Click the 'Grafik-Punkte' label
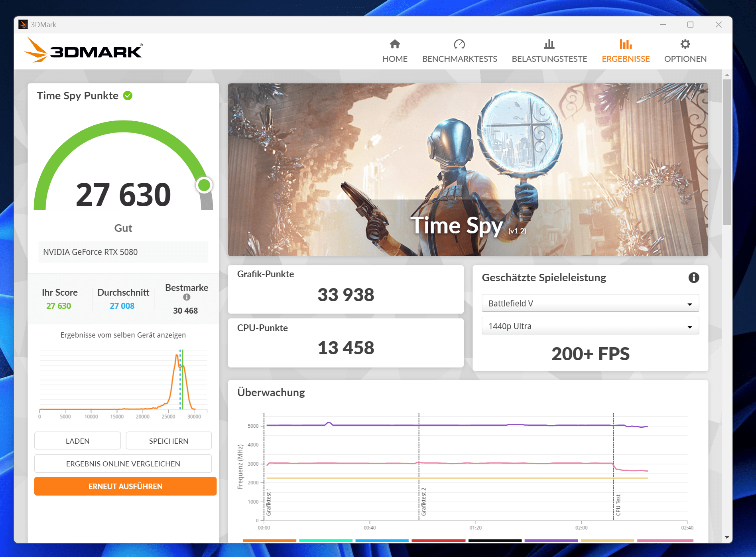Image resolution: width=756 pixels, height=557 pixels. coord(266,274)
